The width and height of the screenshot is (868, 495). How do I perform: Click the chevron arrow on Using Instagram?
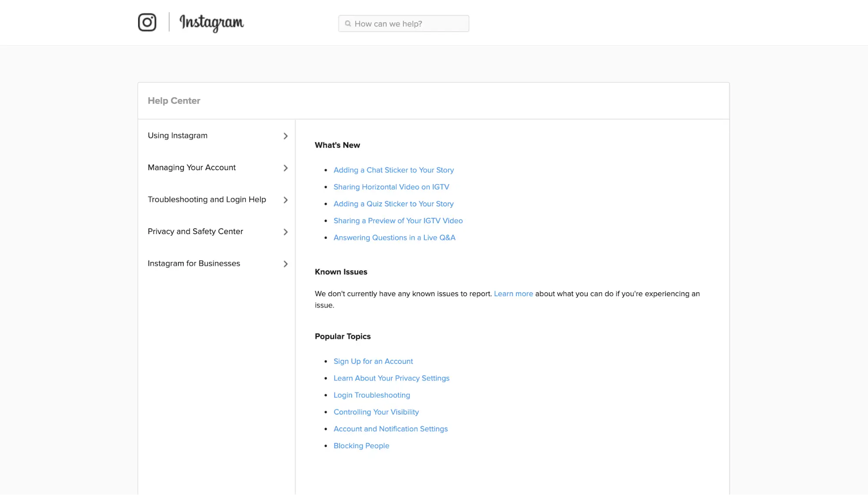pos(286,136)
